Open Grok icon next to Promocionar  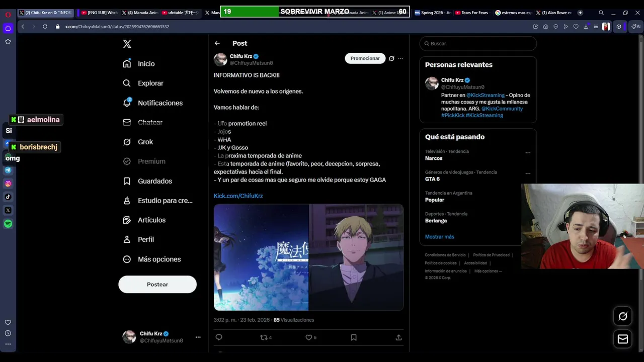391,58
